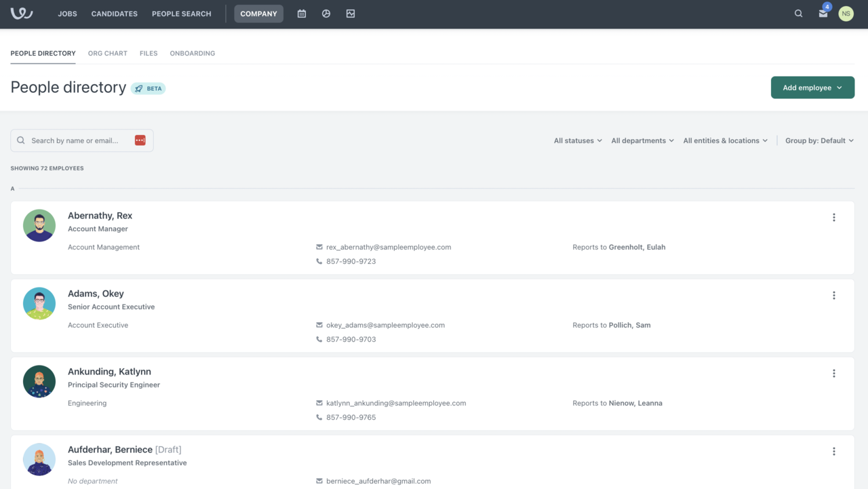Click email katlynn_ankunding@sampleemployee.com
This screenshot has width=868, height=489.
click(396, 404)
